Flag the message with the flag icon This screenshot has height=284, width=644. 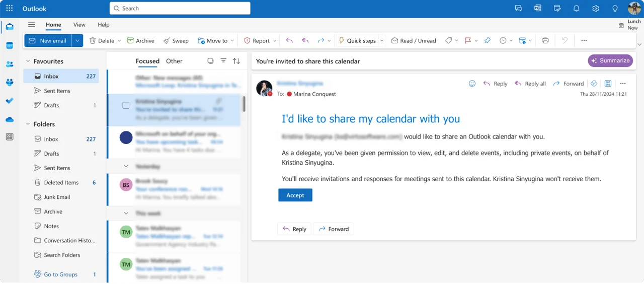click(x=468, y=41)
